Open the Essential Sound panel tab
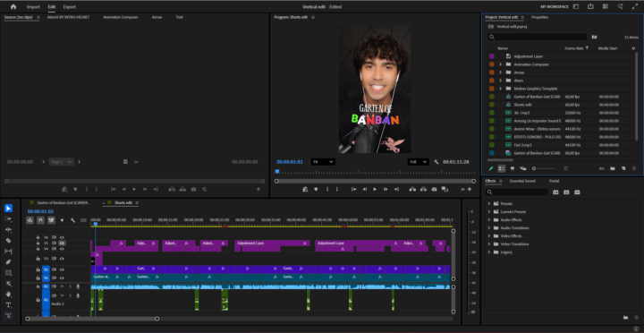 (x=522, y=181)
